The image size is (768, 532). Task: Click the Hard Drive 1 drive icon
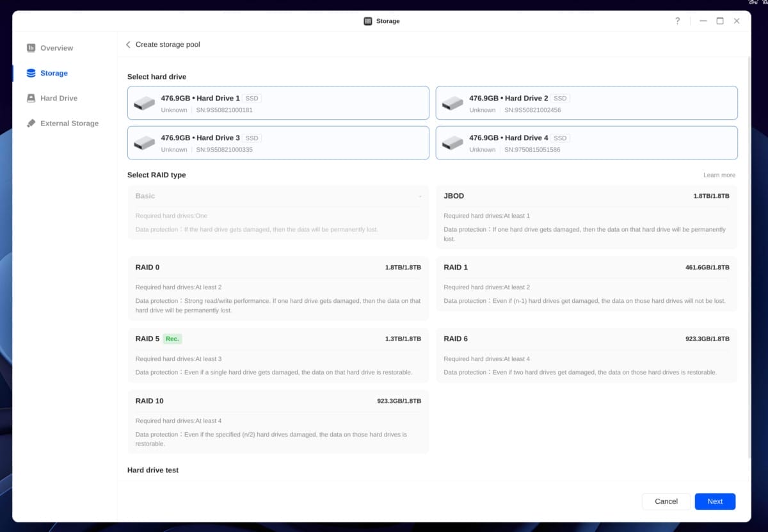click(144, 103)
